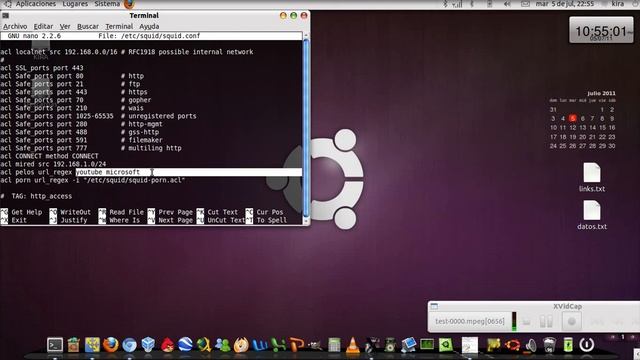
Task: Open the Lugares panel menu
Action: coord(75,4)
